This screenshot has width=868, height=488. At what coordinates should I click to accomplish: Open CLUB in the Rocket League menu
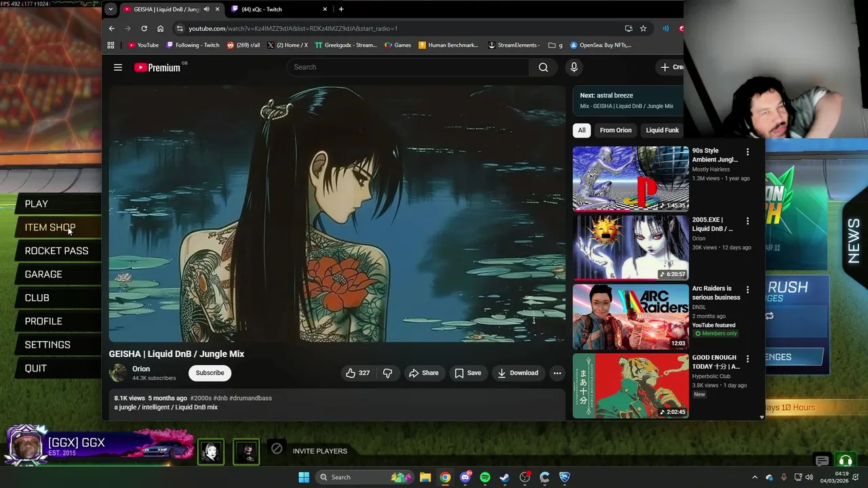coord(37,298)
